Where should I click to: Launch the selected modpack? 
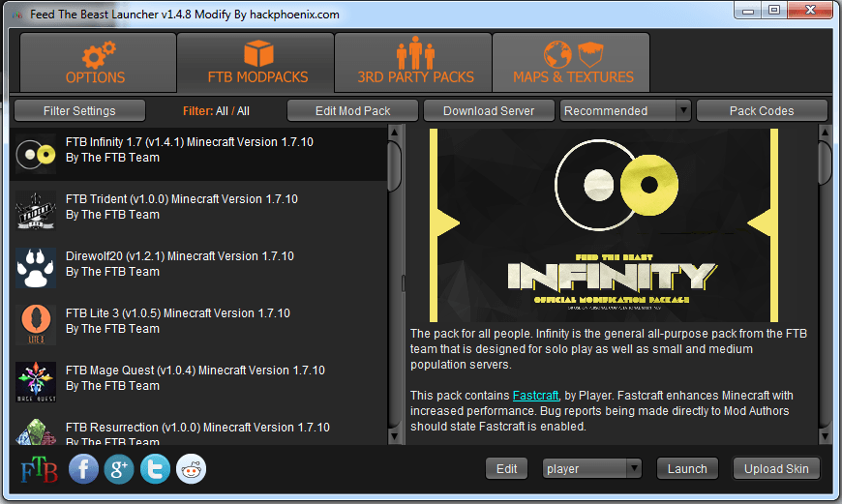pos(687,468)
